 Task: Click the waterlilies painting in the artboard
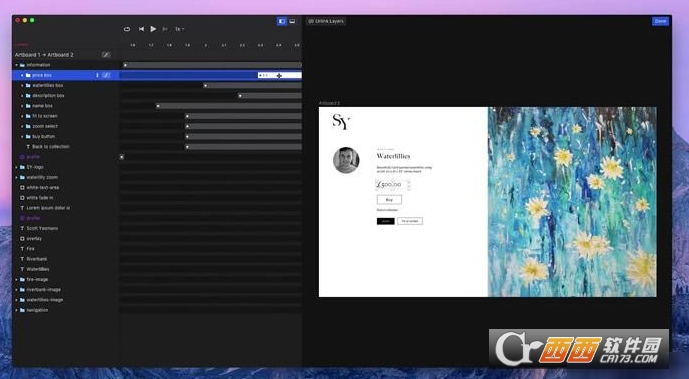pos(572,202)
